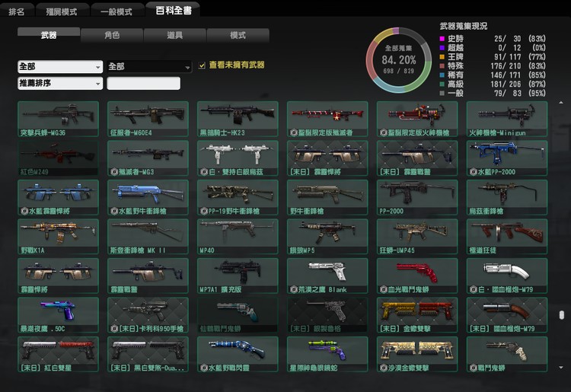The image size is (571, 392).
Task: Select the 聖誕限定版殲滅者 weapon card
Action: (327, 119)
